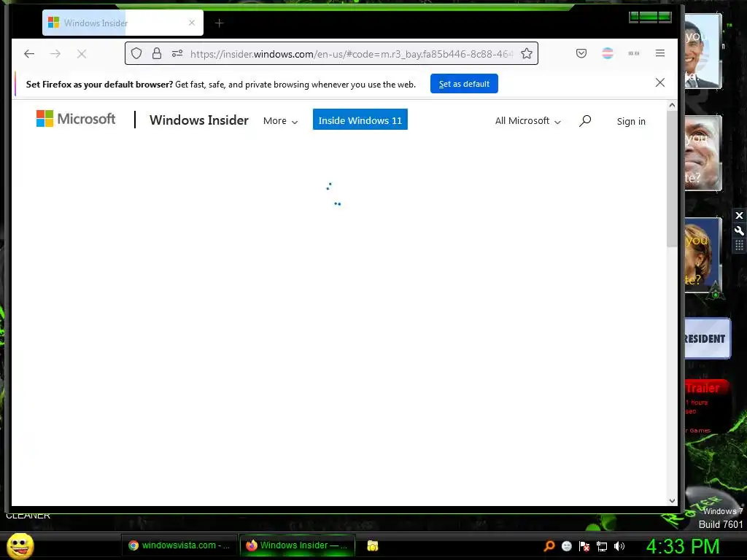The height and width of the screenshot is (560, 747).
Task: Set Firefox as default browser
Action: (464, 84)
